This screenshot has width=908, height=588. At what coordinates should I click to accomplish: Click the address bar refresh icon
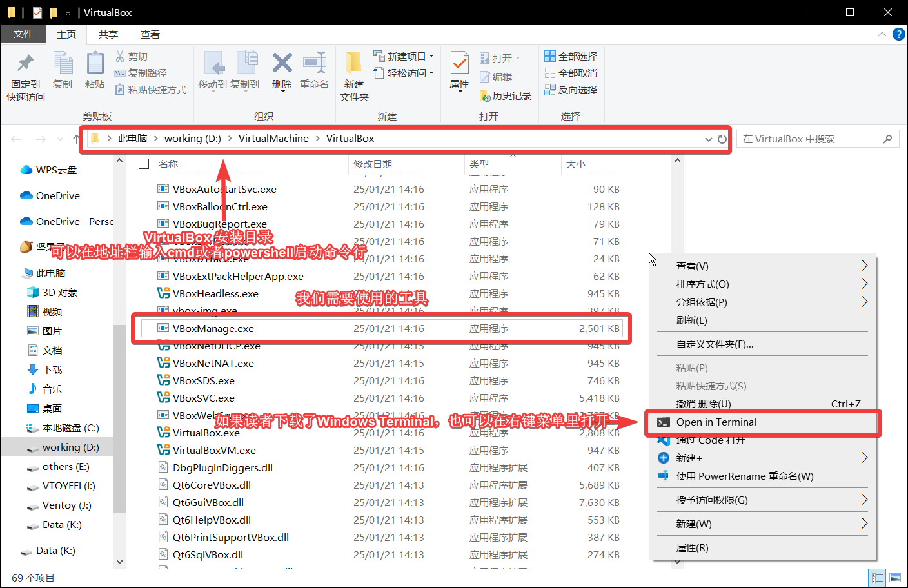722,139
